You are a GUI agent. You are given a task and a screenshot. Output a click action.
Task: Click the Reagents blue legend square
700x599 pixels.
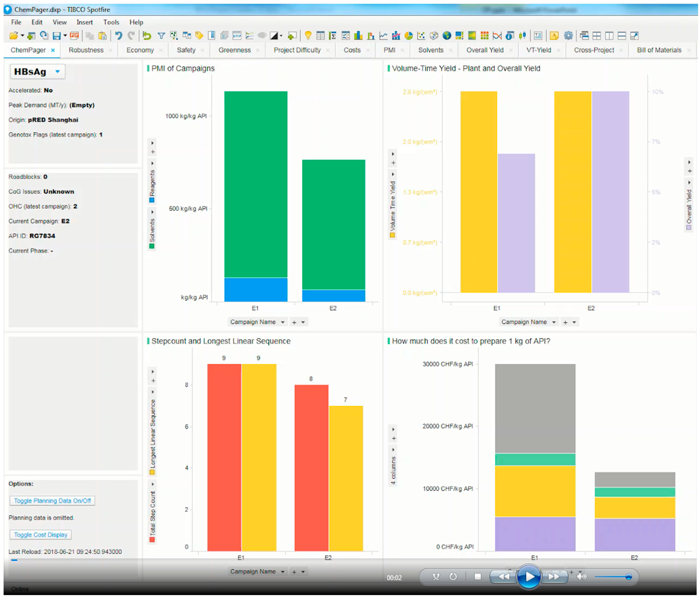[152, 200]
